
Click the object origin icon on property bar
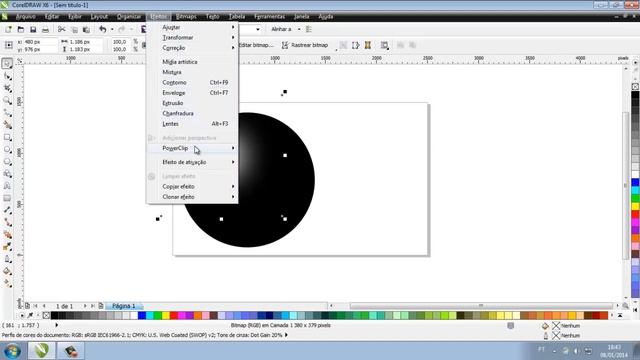coord(8,45)
